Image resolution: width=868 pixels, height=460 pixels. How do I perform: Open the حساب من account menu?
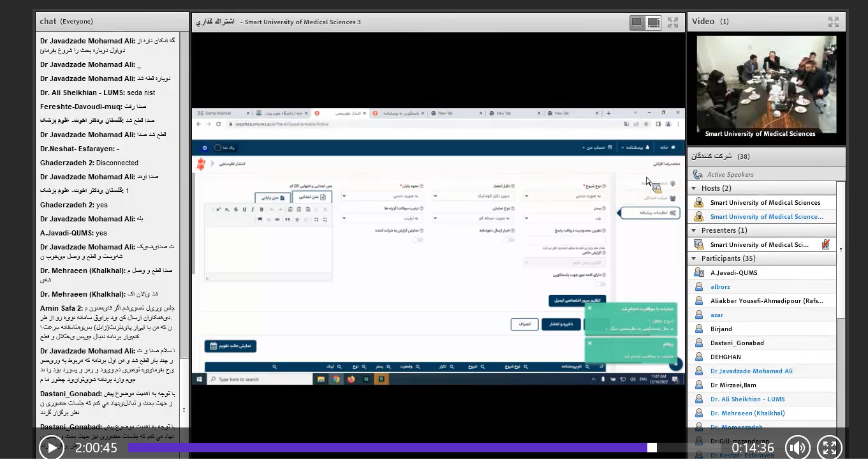[598, 147]
